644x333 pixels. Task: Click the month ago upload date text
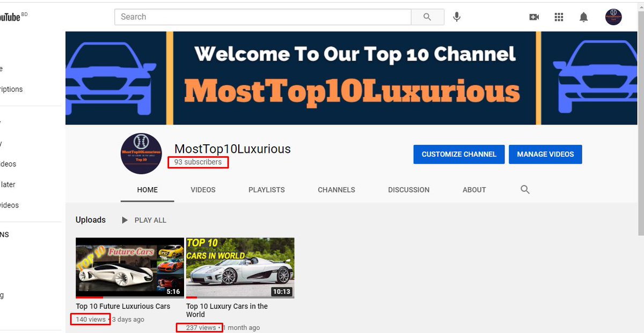241,328
